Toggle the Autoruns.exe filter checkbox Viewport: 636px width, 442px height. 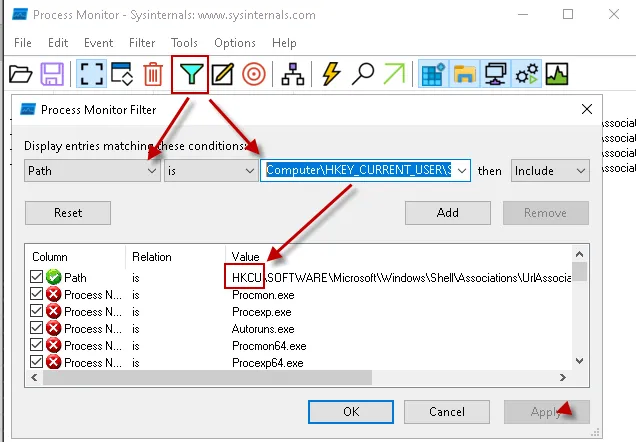pyautogui.click(x=37, y=328)
